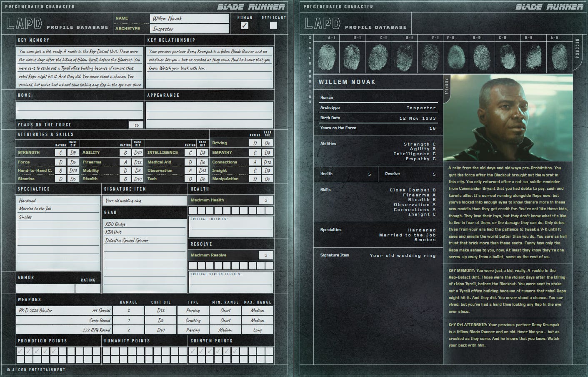Select the A-L fingerprint thumbnail
The image size is (588, 377).
[x=327, y=57]
